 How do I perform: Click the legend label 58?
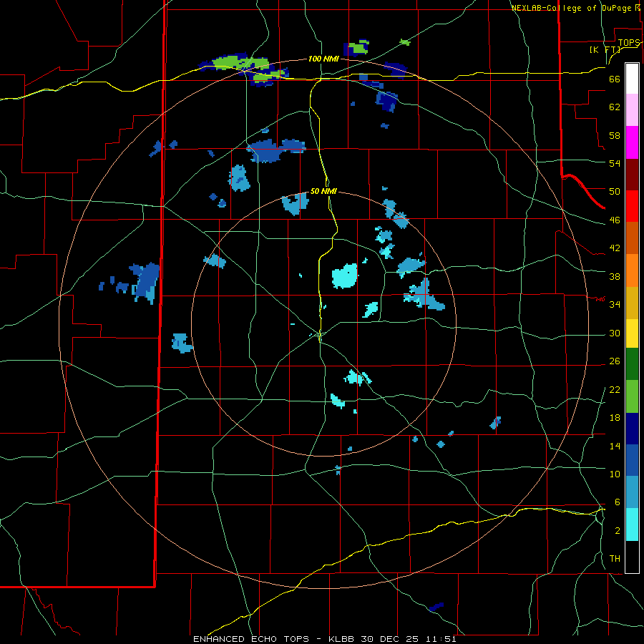(x=615, y=135)
